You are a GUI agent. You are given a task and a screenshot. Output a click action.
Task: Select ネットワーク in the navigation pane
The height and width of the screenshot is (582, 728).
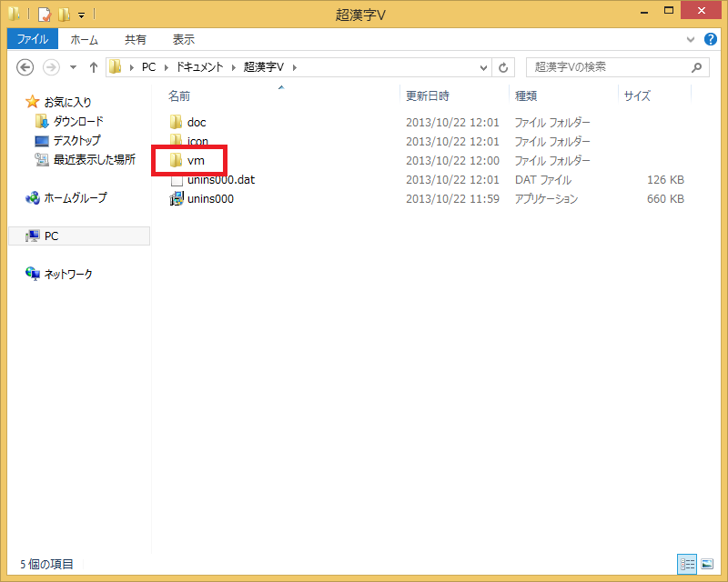click(x=68, y=274)
